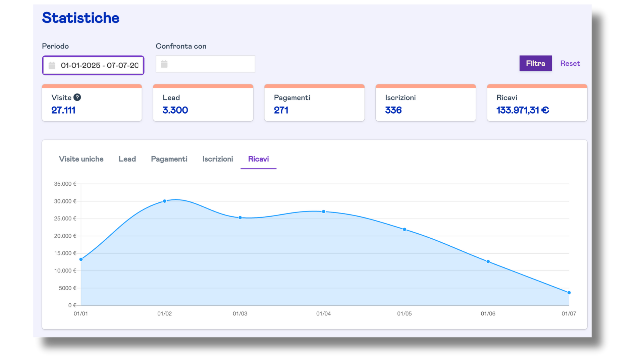The image size is (644, 362).
Task: Select the Ricavi chart tab
Action: 258,159
